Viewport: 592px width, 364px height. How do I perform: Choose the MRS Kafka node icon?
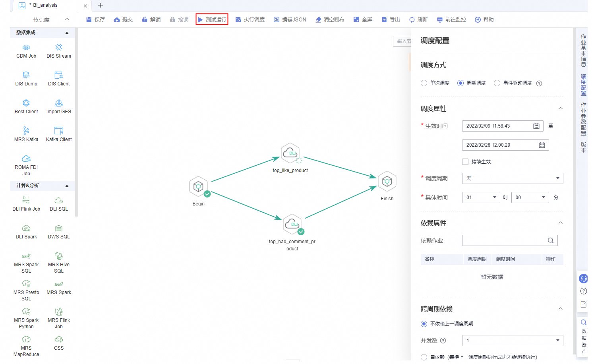[x=26, y=131]
